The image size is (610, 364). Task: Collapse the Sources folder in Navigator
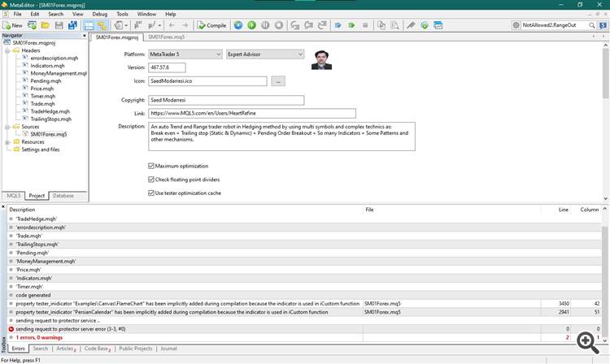(7, 127)
